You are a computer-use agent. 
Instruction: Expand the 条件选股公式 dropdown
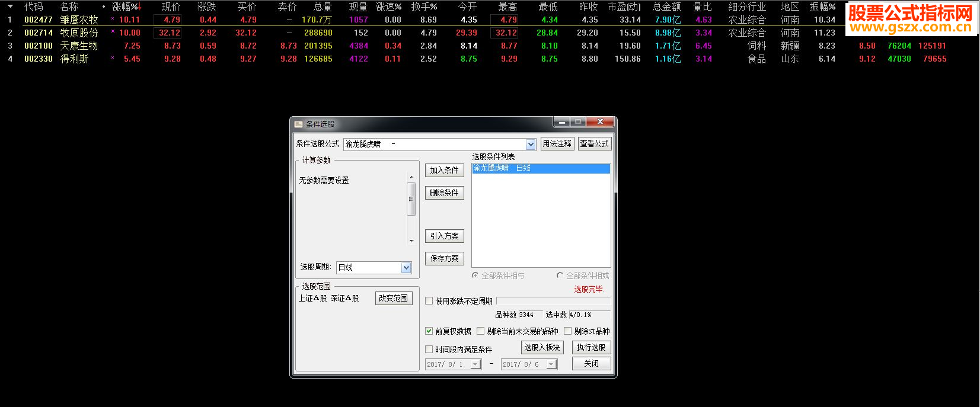(x=531, y=144)
